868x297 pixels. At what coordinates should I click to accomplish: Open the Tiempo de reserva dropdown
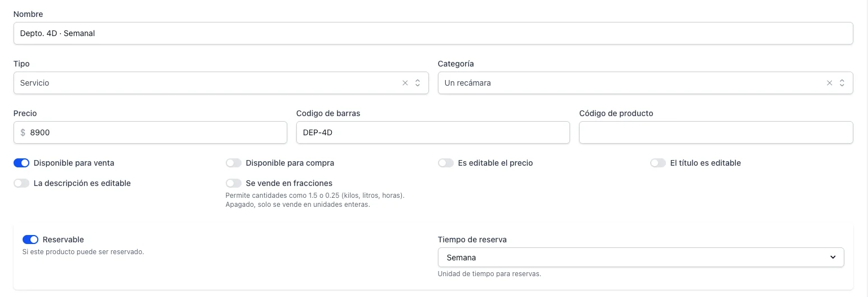coord(641,258)
